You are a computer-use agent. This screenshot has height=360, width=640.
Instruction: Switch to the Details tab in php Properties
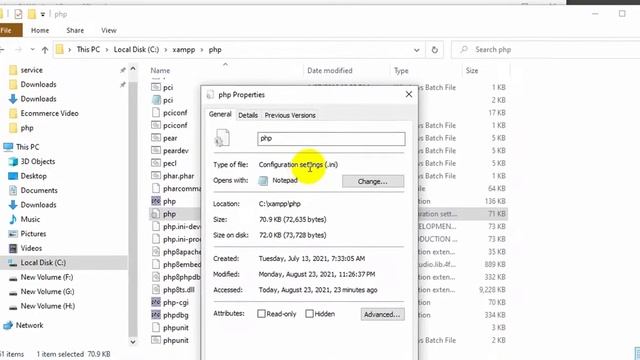(x=248, y=115)
